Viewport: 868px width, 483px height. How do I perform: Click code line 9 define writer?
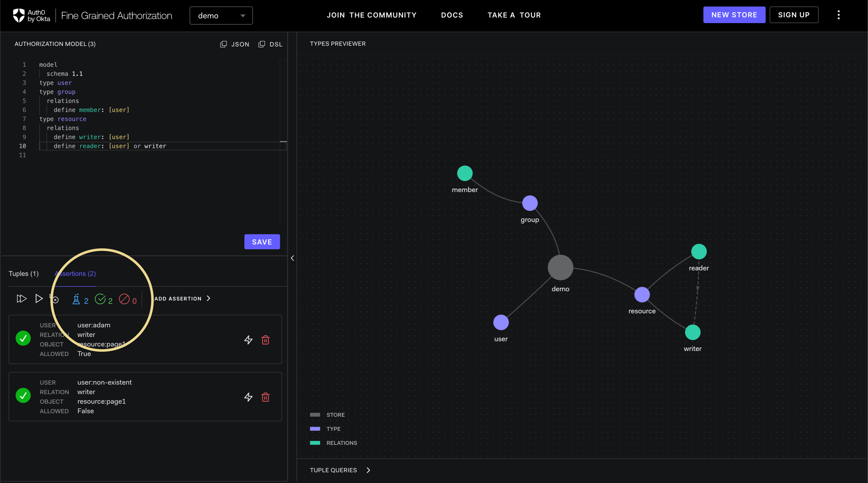(91, 137)
